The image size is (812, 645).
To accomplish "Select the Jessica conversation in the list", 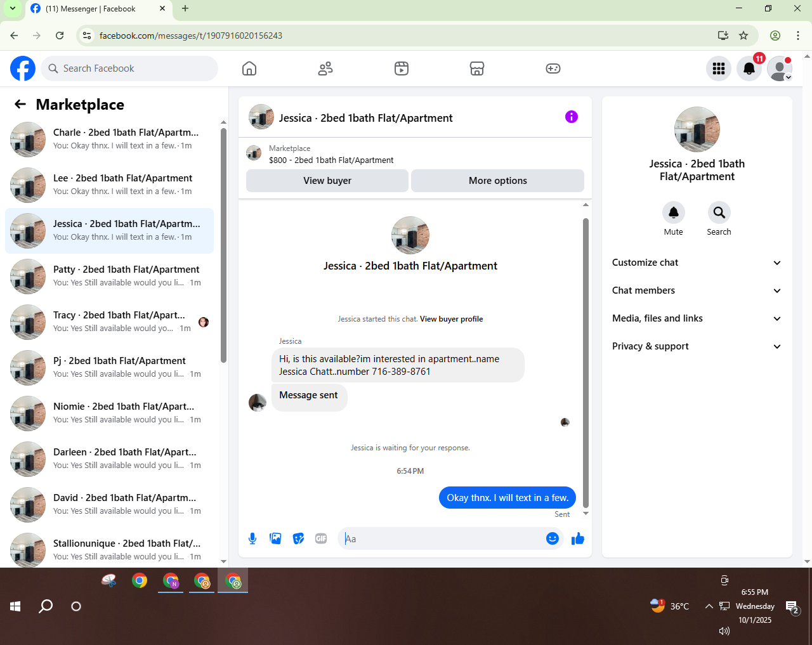I will pyautogui.click(x=109, y=231).
